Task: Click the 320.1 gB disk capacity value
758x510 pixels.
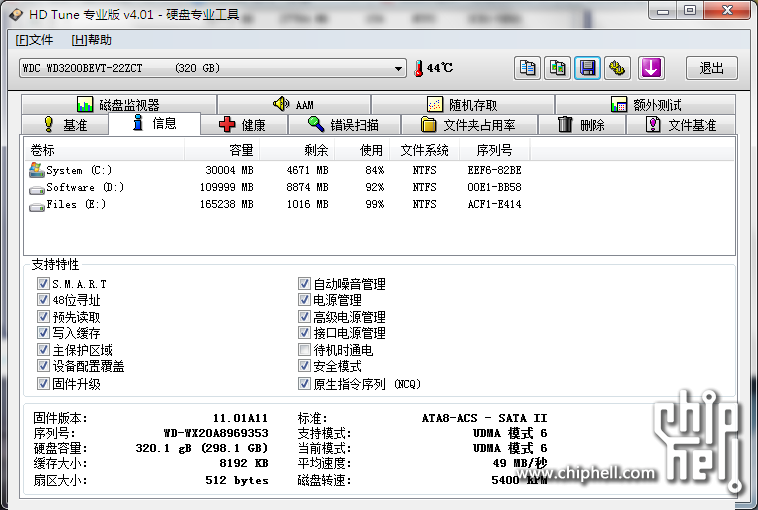Action: coord(202,448)
